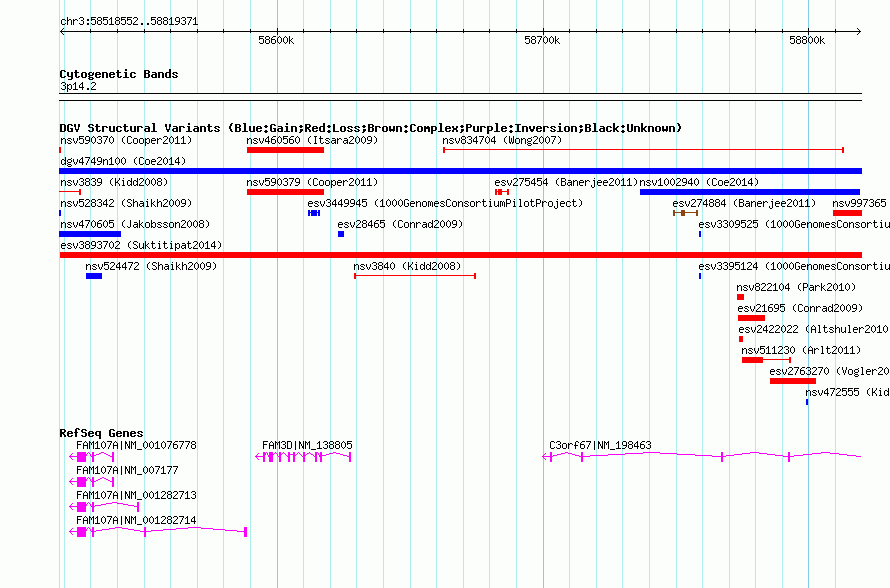Select C3orf67|NM_198463 gene label
The image size is (890, 588).
tap(600, 446)
